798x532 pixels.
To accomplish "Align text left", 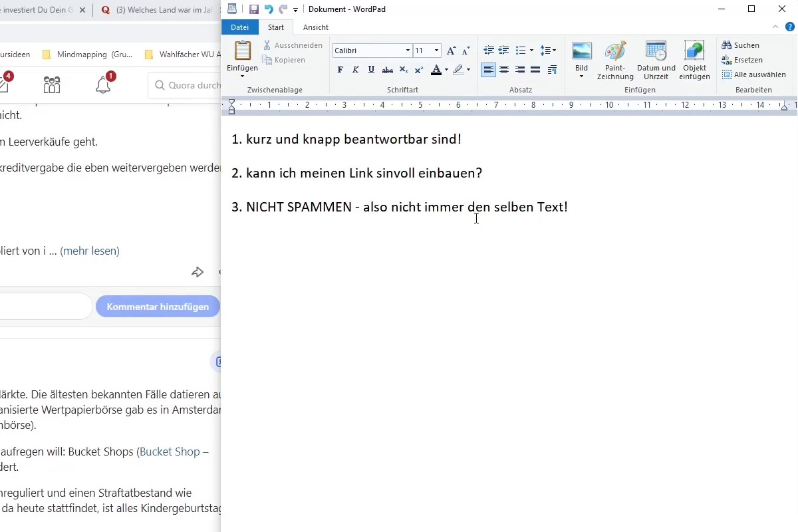I will click(489, 70).
